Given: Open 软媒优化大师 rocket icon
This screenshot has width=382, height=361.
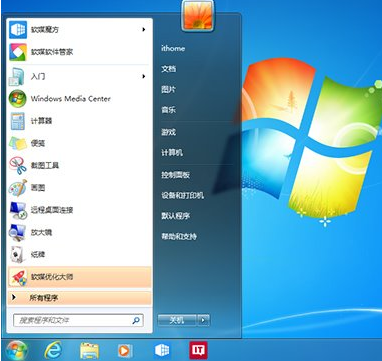Looking at the screenshot, I should click(18, 277).
